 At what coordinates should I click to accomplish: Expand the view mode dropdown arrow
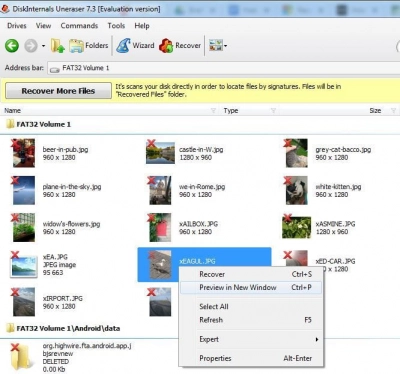pyautogui.click(x=225, y=46)
